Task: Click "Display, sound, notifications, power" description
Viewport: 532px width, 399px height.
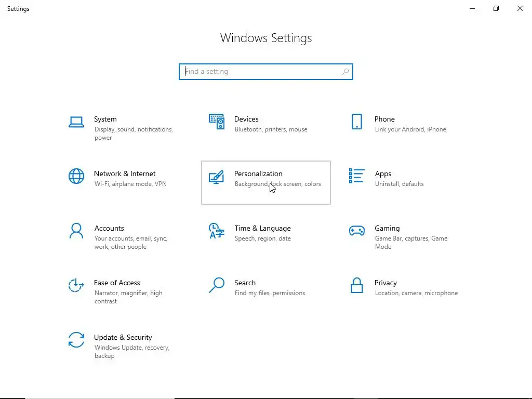Action: tap(134, 134)
